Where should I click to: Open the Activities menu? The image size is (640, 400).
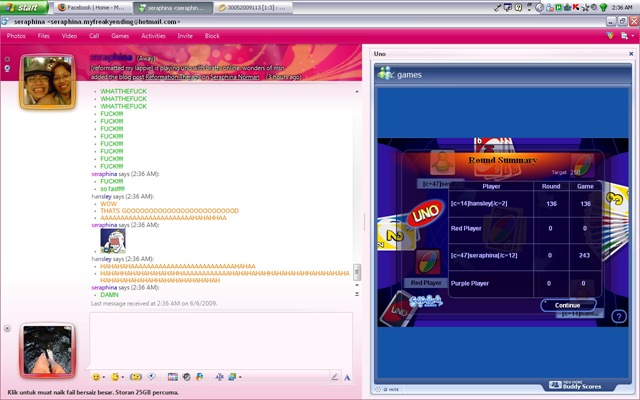(x=153, y=36)
